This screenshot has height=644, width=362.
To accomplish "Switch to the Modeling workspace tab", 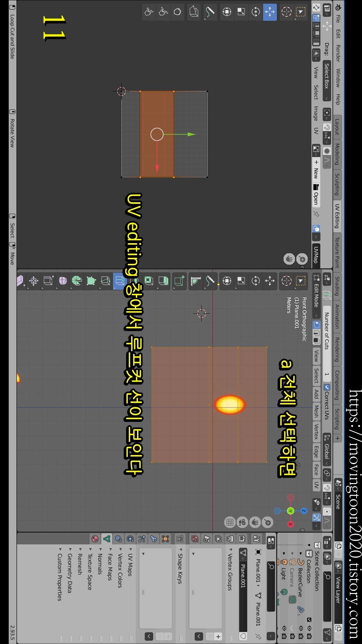I will point(337,154).
